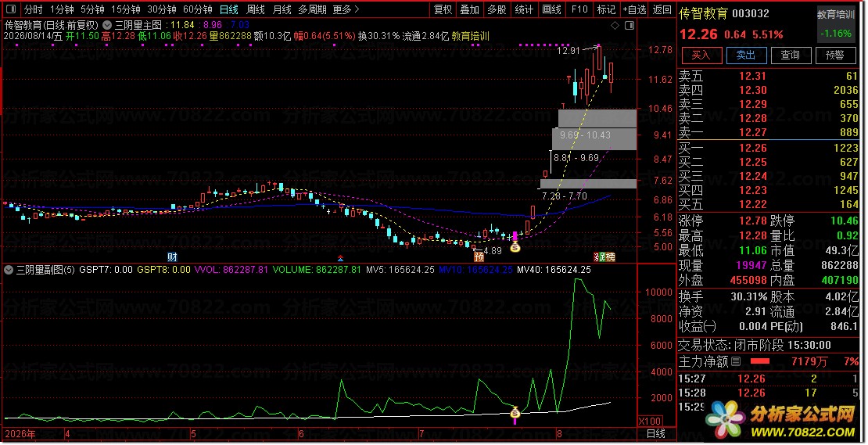Expand the 更多 periods menu
Screen dimensions: 868x445
coord(346,9)
